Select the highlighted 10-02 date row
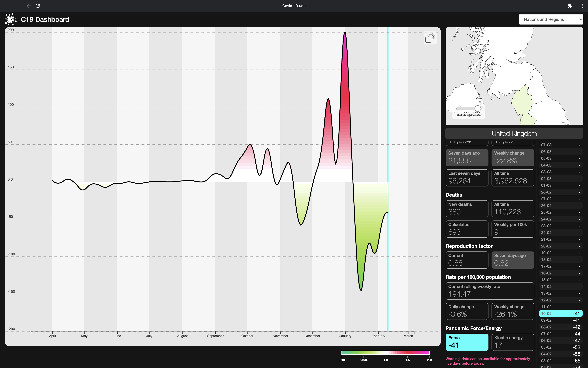The width and height of the screenshot is (588, 368). coord(561,313)
